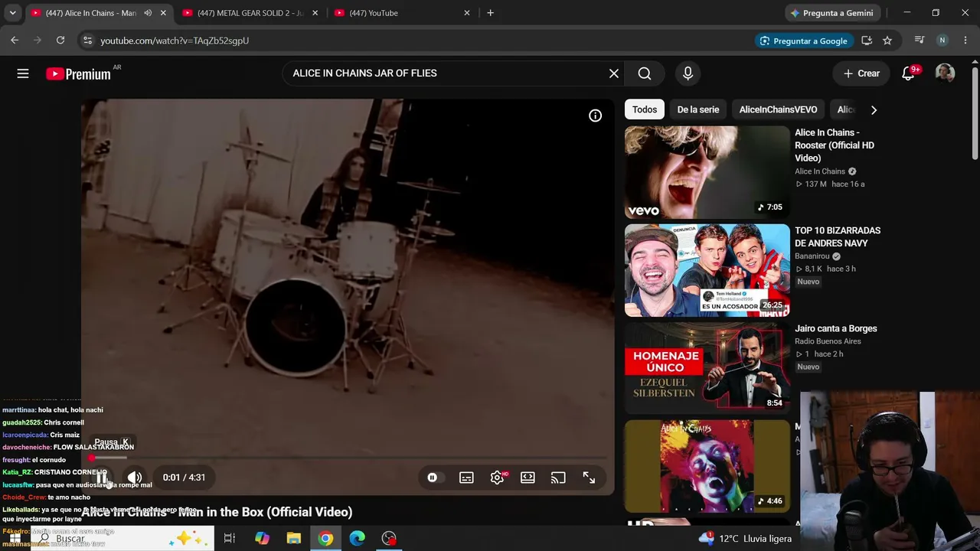Open the Alice In Chains - Rooster title link
This screenshot has height=551, width=980.
pyautogui.click(x=835, y=145)
